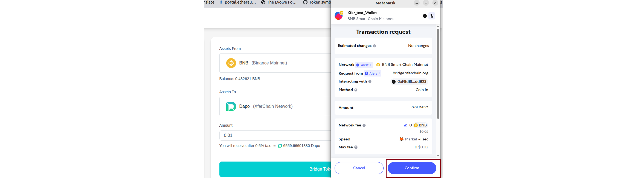Expand the Network Alert details
The width and height of the screenshot is (644, 178).
point(364,65)
